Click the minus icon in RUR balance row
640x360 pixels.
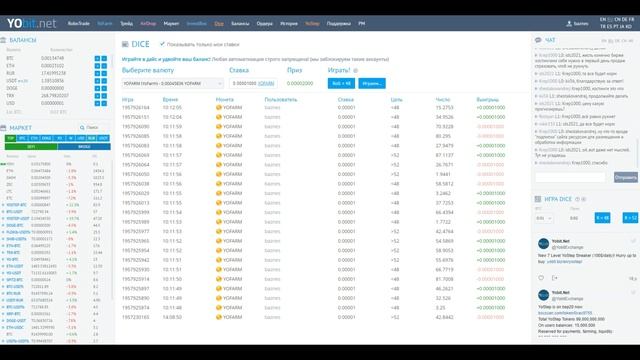click(x=104, y=73)
